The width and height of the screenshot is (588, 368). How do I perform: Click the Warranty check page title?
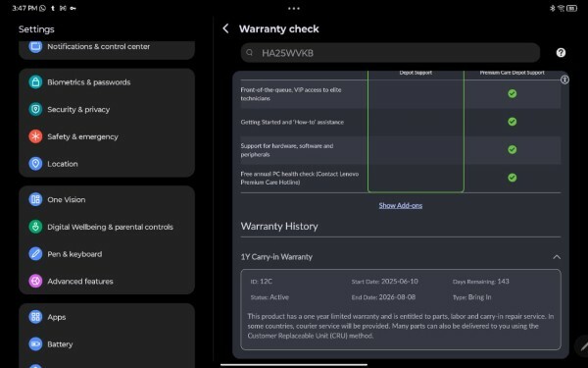coord(279,28)
